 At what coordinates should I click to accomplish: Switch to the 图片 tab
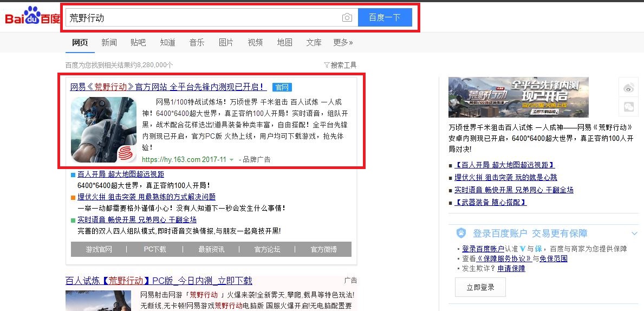[226, 42]
